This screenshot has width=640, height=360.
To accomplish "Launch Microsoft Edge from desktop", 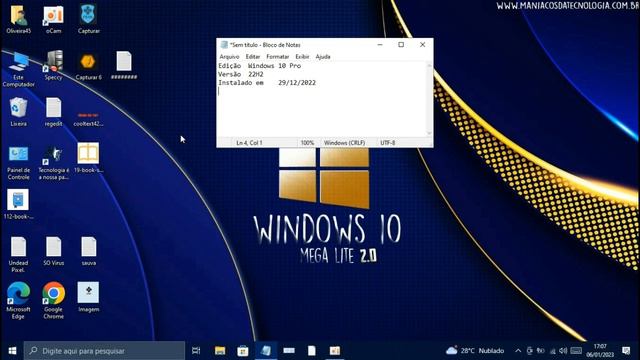I will pyautogui.click(x=18, y=300).
